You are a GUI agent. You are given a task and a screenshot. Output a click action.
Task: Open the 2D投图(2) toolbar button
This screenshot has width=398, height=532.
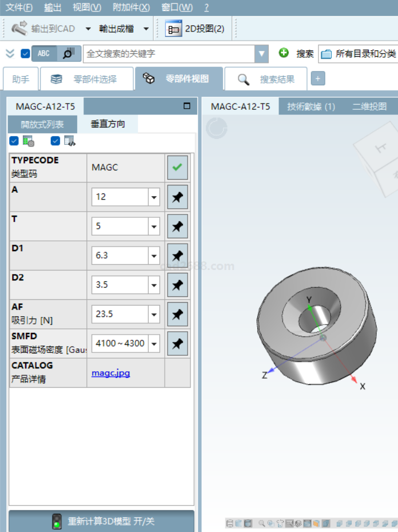195,29
